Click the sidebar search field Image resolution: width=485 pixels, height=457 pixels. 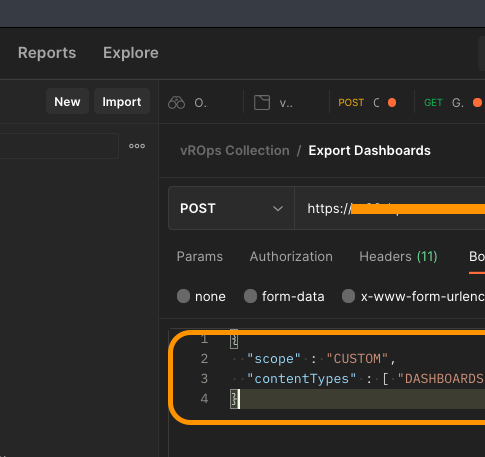pyautogui.click(x=59, y=146)
